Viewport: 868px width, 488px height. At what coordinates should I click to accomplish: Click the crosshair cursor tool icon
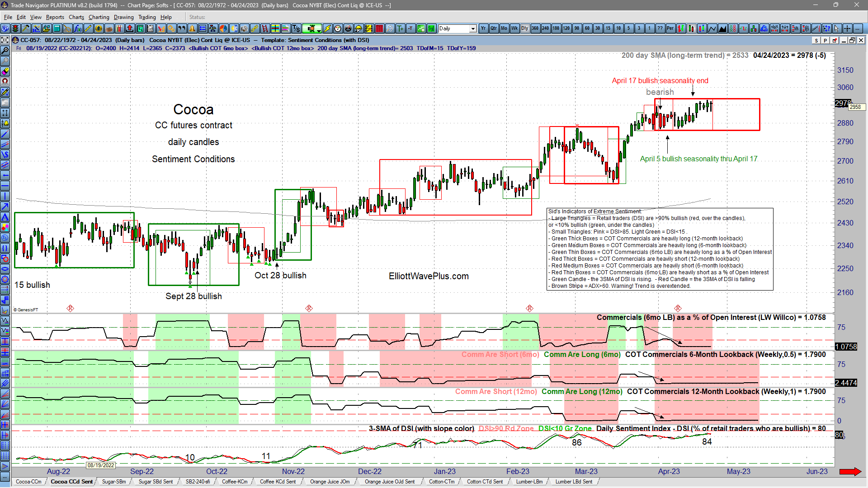847,28
